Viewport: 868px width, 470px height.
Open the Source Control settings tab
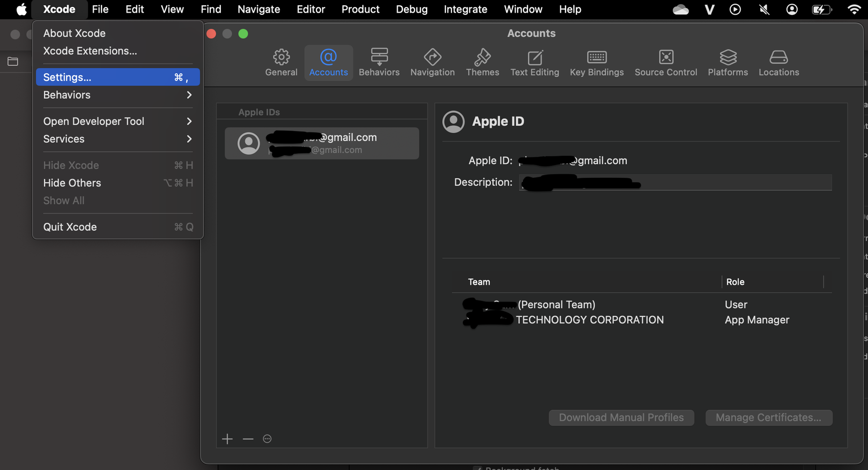click(x=665, y=63)
